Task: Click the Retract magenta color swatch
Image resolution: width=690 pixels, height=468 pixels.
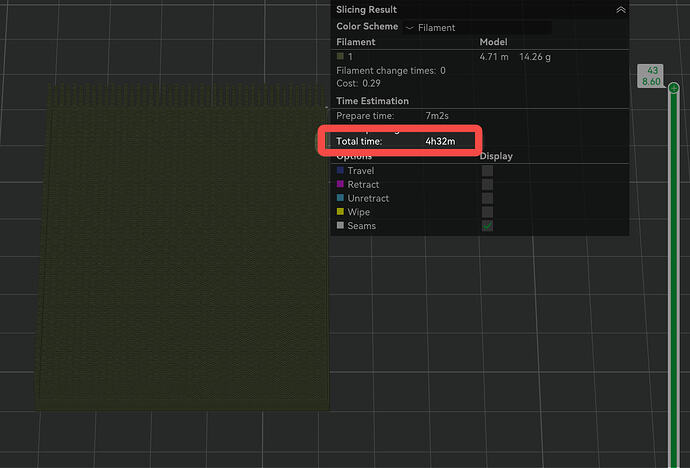Action: pos(340,184)
